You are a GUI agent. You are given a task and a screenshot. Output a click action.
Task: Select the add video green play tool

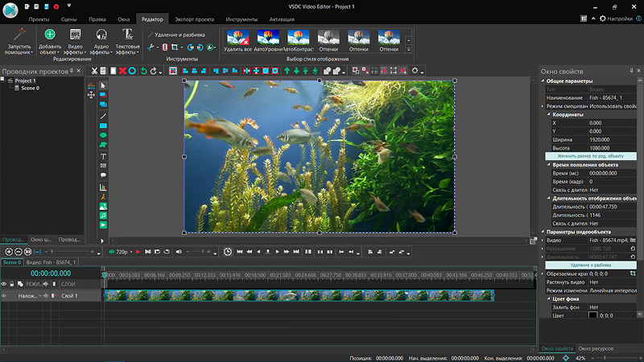[103, 225]
